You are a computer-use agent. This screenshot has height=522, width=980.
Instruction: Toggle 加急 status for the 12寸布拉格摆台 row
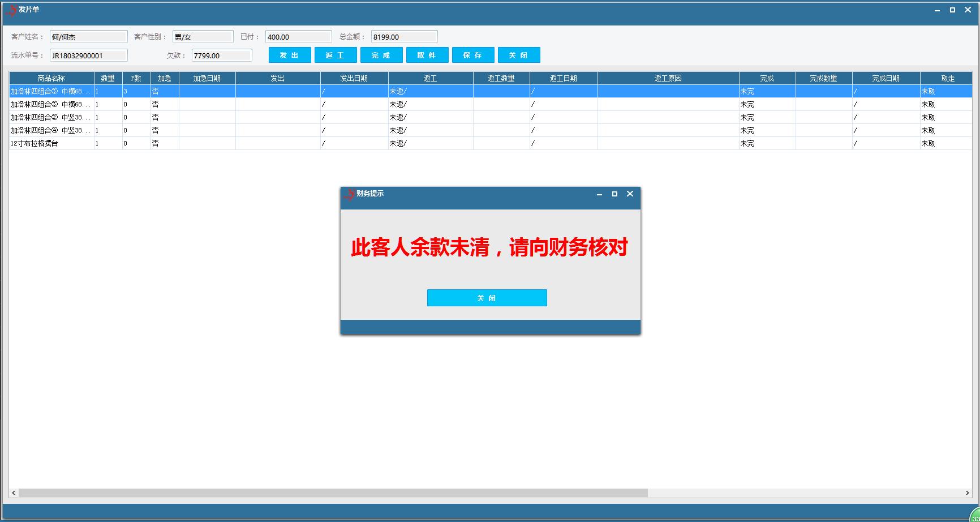coord(164,143)
